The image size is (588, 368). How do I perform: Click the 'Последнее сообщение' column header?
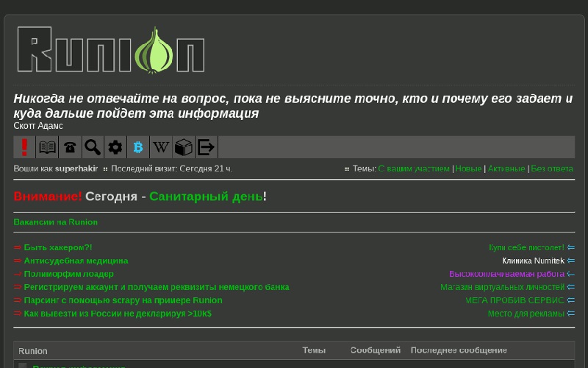pyautogui.click(x=459, y=350)
